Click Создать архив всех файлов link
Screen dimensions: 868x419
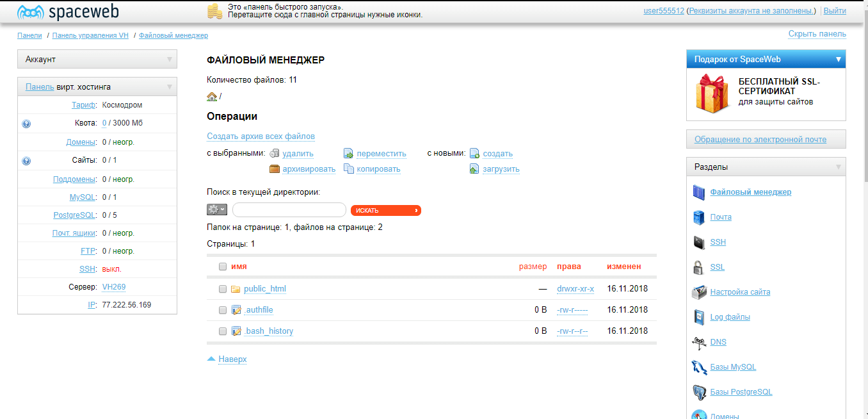(x=261, y=136)
